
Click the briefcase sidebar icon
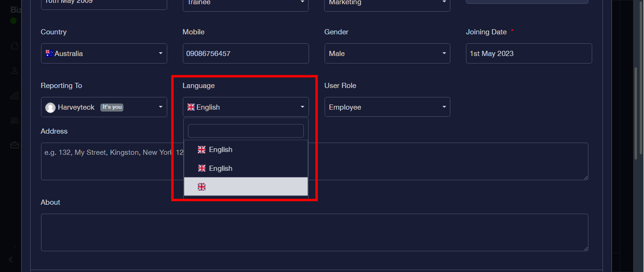[x=15, y=145]
